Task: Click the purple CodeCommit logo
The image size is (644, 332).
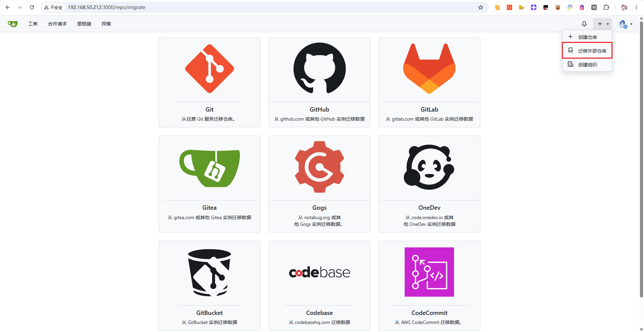Action: click(429, 272)
